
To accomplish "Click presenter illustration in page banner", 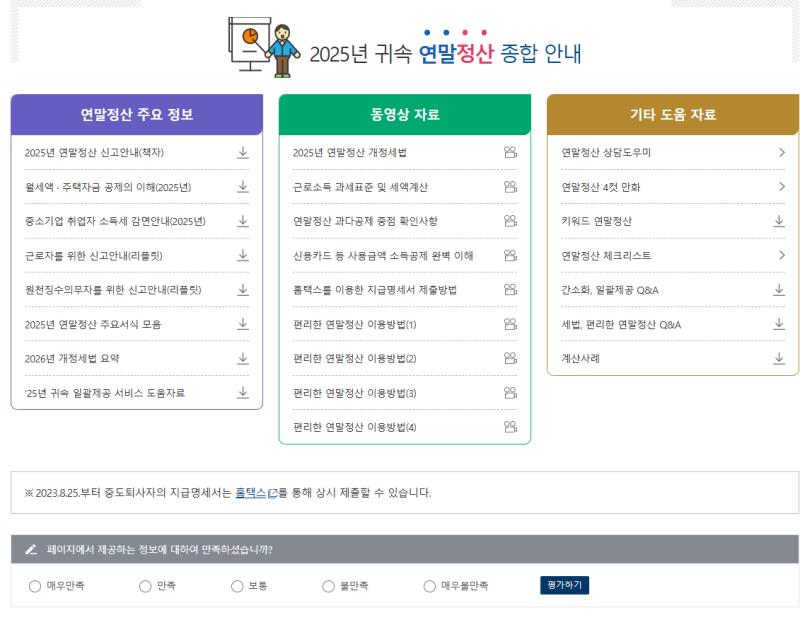I will coord(264,47).
